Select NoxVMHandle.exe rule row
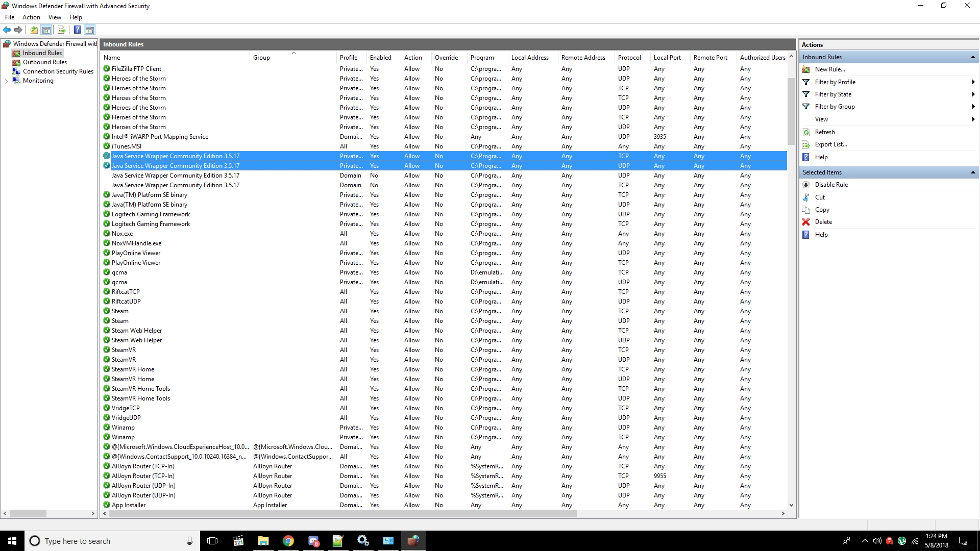The image size is (980, 551). pos(444,243)
